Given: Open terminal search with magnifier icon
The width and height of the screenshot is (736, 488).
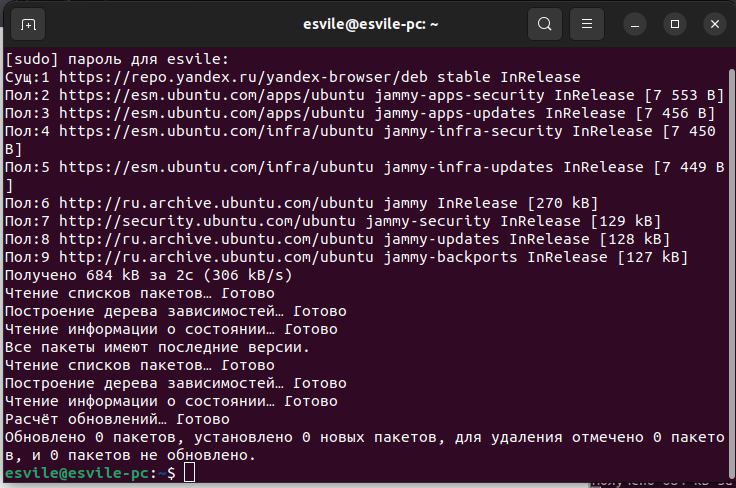Looking at the screenshot, I should pos(544,24).
